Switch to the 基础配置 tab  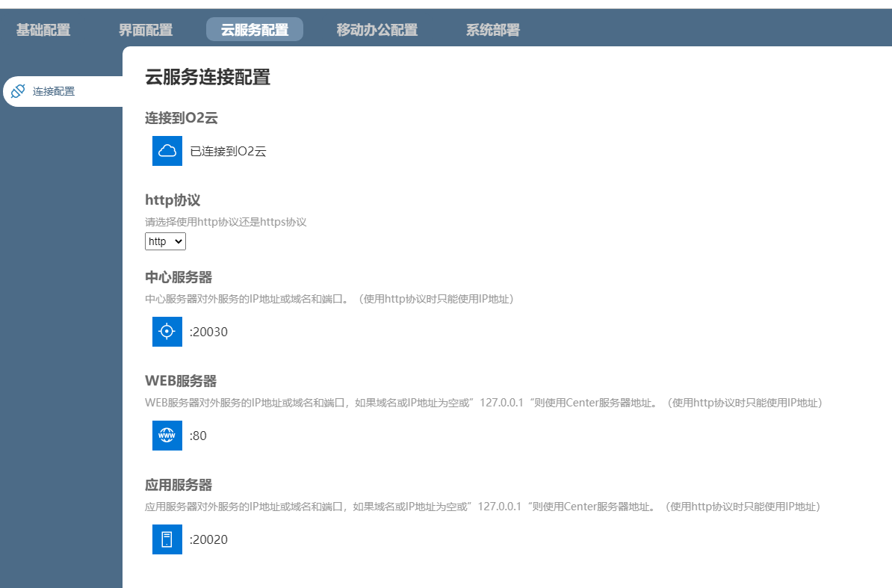(43, 30)
